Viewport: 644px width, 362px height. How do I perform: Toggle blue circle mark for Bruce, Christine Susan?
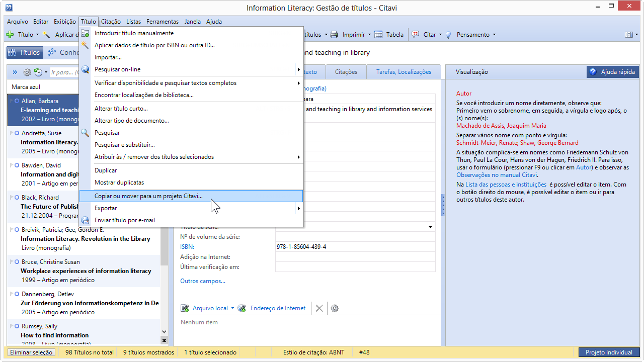click(x=17, y=262)
